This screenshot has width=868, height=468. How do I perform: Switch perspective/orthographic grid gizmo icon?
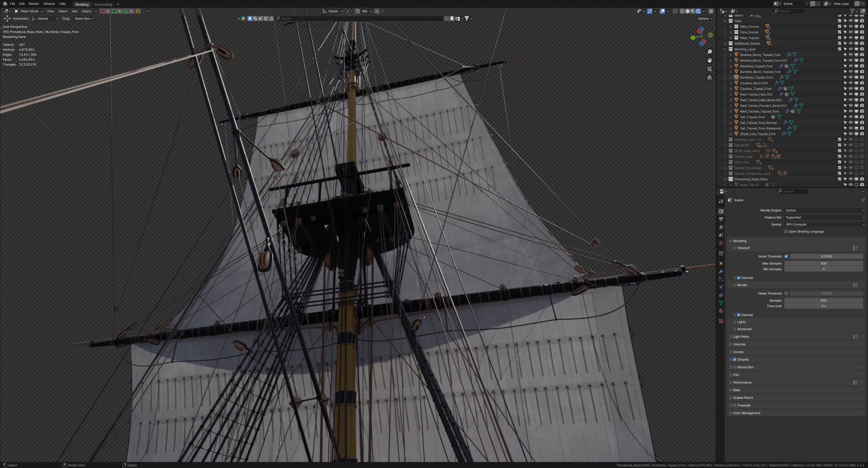click(x=709, y=77)
